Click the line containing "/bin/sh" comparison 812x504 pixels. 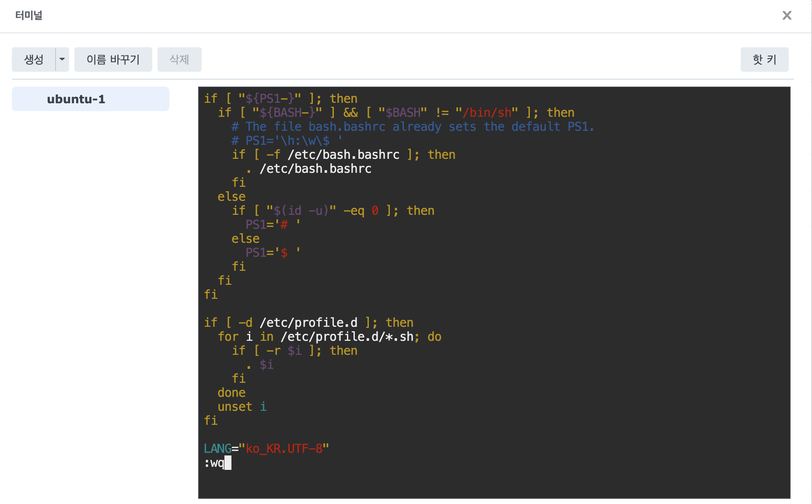point(396,113)
